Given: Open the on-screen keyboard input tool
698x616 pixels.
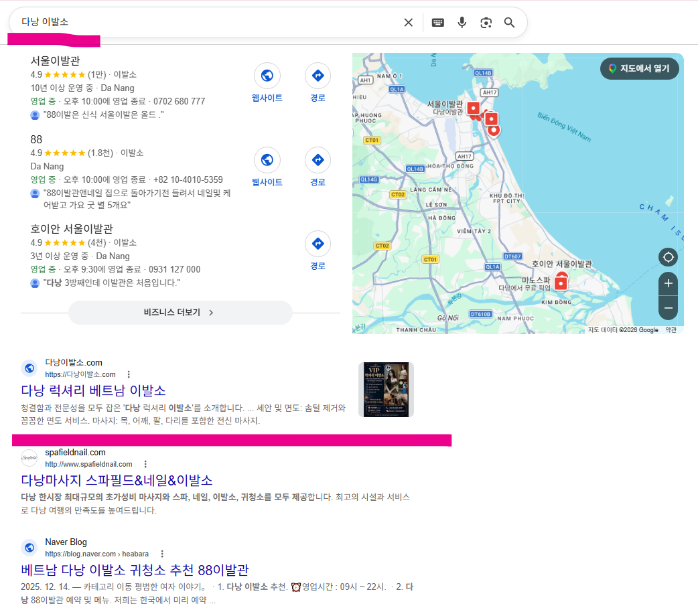Looking at the screenshot, I should (438, 23).
